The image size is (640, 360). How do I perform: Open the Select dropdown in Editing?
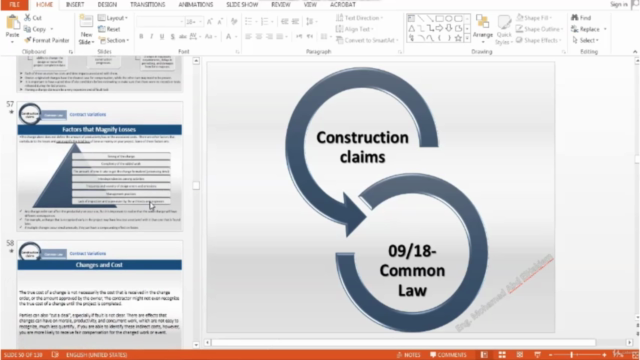click(585, 40)
